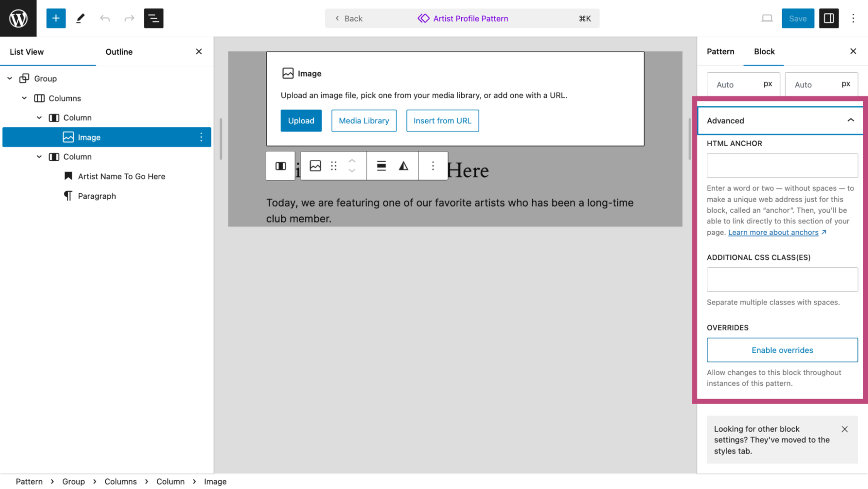Open the Media Library
This screenshot has width=868, height=489.
click(x=364, y=120)
